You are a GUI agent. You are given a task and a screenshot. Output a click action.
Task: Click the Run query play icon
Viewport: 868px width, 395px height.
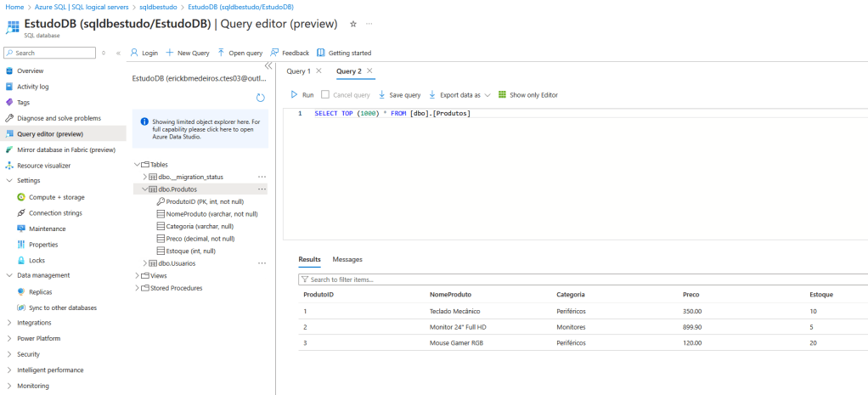coord(295,95)
